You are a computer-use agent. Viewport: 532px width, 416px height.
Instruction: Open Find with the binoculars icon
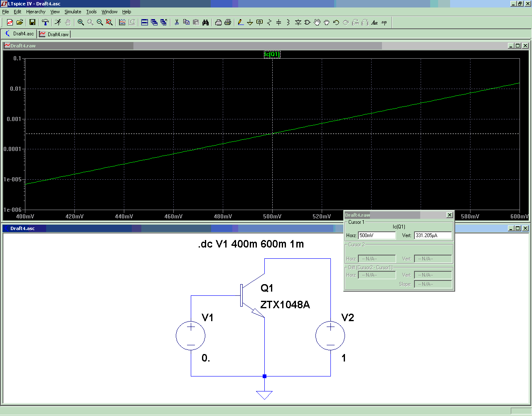[x=205, y=22]
